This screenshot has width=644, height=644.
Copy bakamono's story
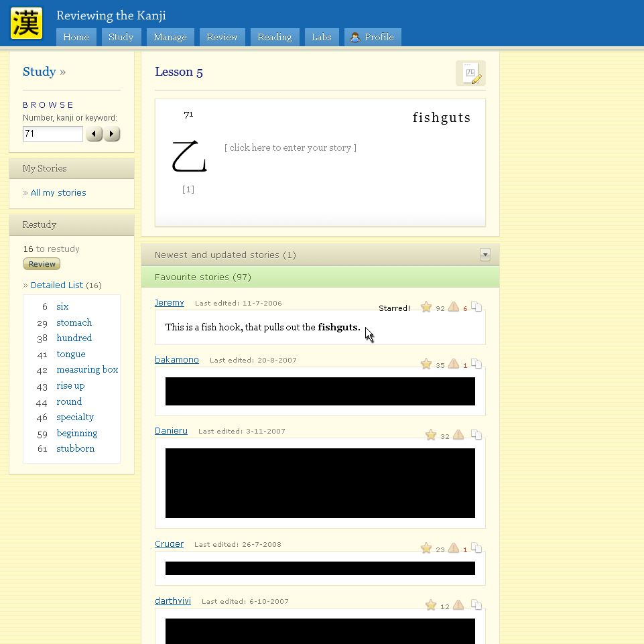tap(476, 363)
